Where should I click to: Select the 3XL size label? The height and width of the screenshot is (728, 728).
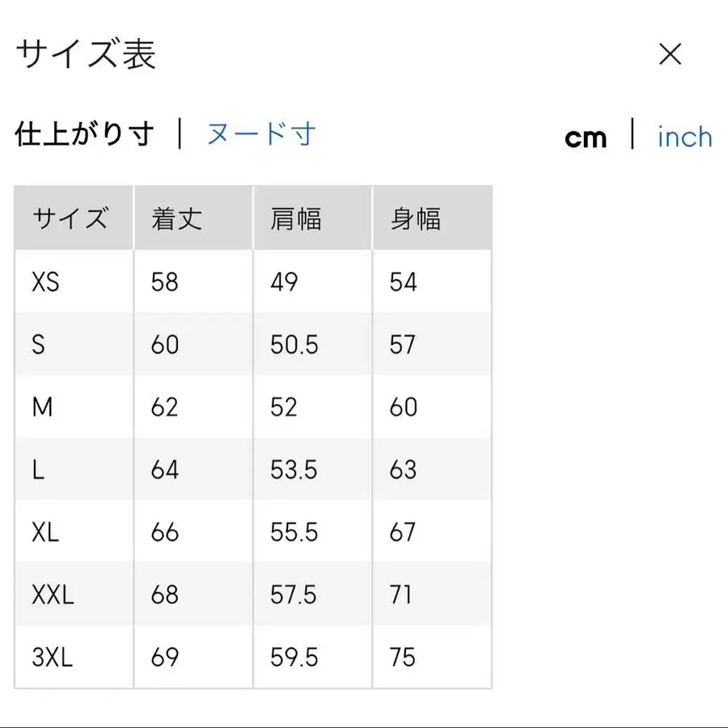coord(50,658)
